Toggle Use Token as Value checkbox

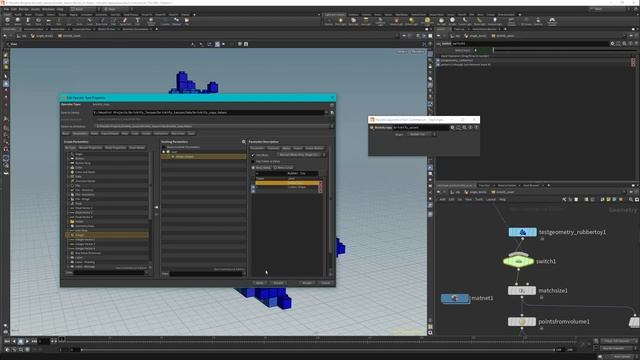click(x=253, y=161)
